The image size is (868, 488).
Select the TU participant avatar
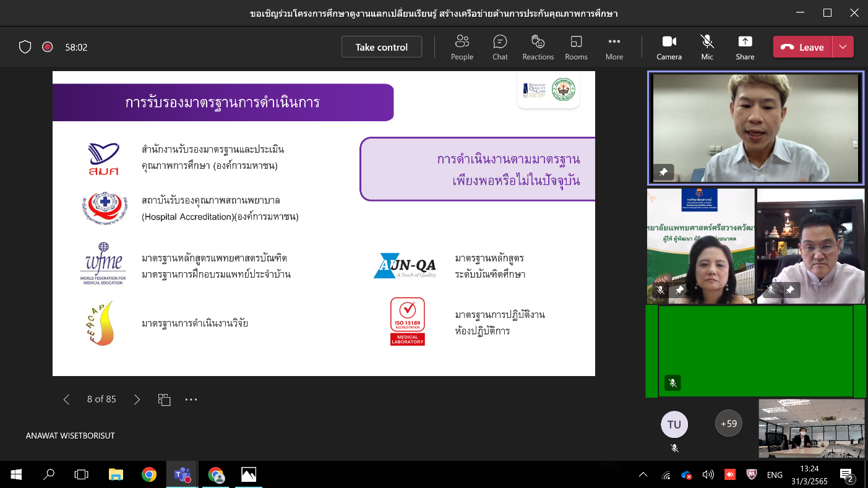pyautogui.click(x=674, y=424)
